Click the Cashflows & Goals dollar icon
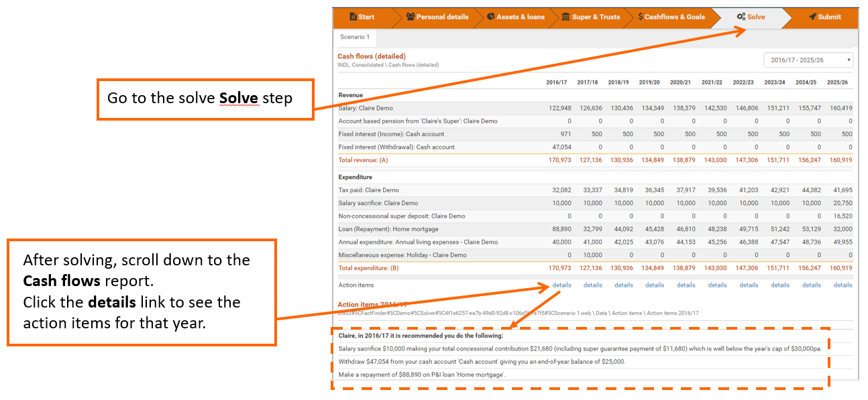 (x=640, y=17)
